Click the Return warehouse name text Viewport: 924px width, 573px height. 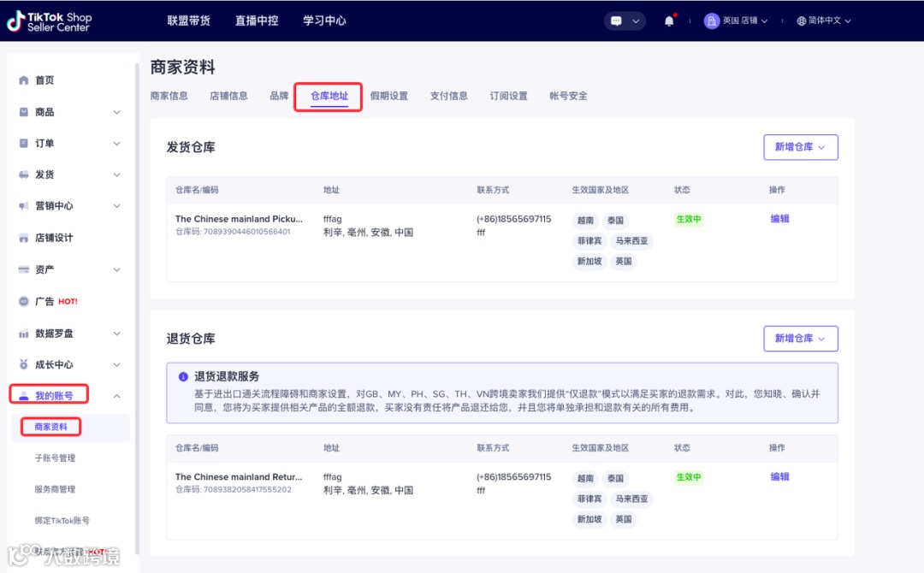click(239, 477)
